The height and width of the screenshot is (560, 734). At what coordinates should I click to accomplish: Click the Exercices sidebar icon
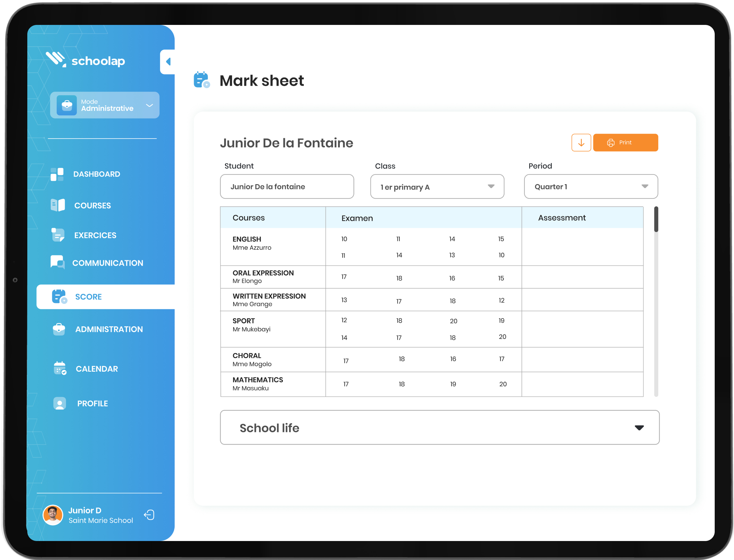(58, 235)
